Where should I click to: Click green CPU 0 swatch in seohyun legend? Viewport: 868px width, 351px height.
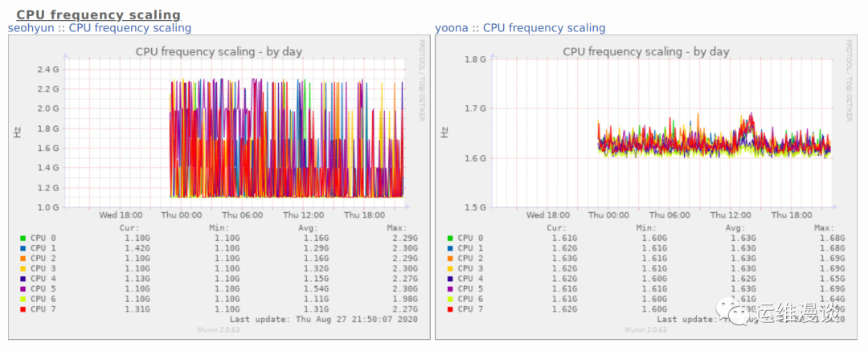pyautogui.click(x=23, y=239)
